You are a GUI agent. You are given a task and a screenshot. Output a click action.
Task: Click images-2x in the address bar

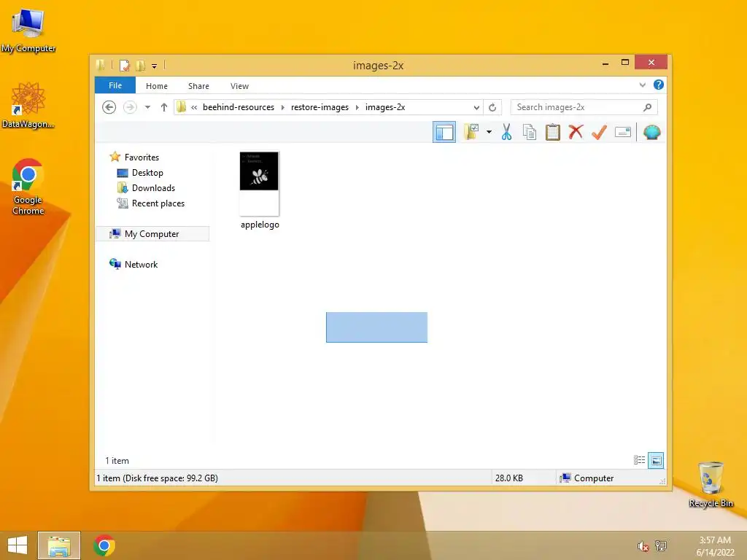pyautogui.click(x=385, y=107)
